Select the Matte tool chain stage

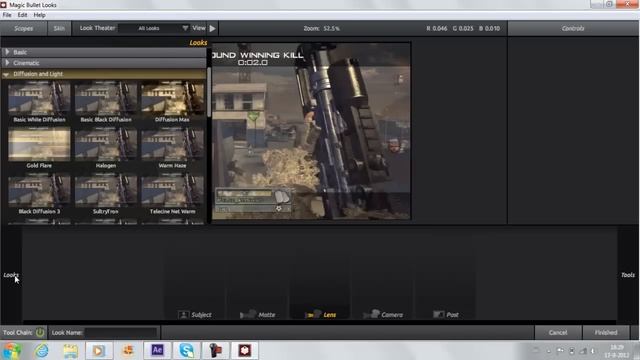click(258, 315)
